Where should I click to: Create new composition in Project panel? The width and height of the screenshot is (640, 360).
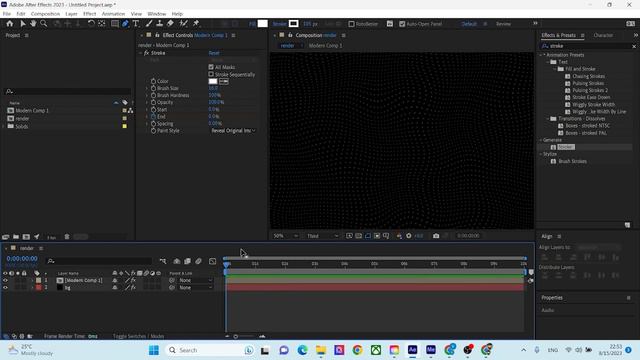tap(26, 237)
